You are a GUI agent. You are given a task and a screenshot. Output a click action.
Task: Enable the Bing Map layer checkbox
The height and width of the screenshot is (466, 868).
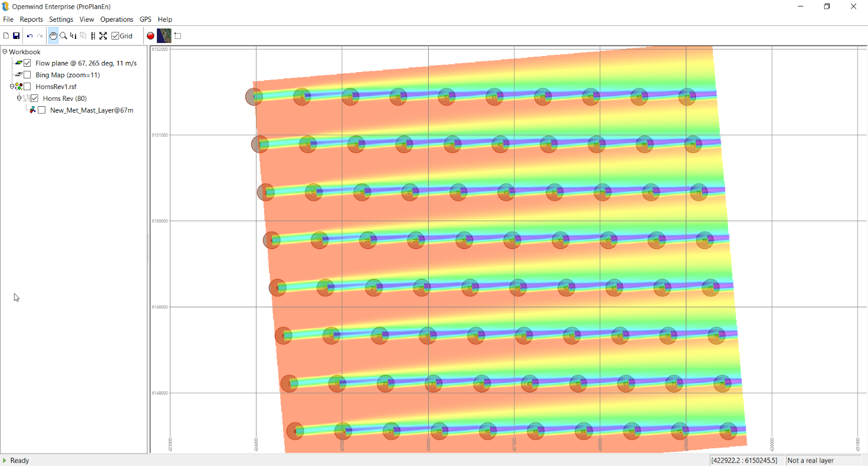coord(27,75)
